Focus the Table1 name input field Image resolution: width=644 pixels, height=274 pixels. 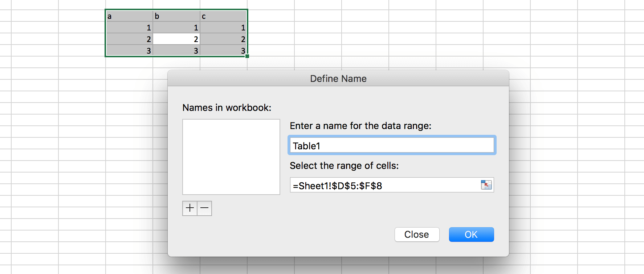pos(392,146)
